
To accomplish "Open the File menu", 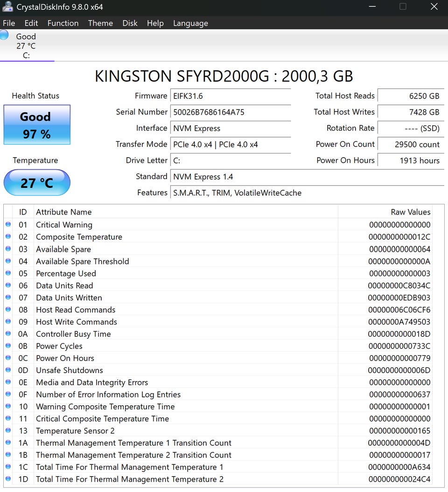I will pyautogui.click(x=9, y=23).
